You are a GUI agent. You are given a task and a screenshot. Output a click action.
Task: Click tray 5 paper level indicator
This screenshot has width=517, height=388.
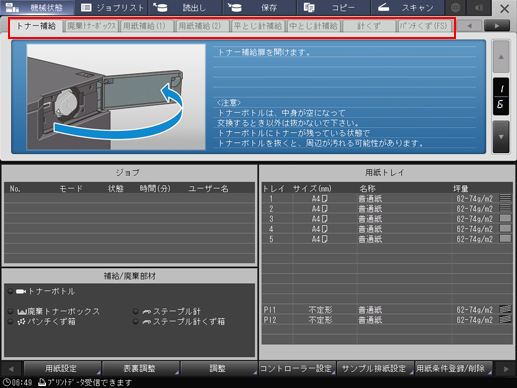coord(505,238)
